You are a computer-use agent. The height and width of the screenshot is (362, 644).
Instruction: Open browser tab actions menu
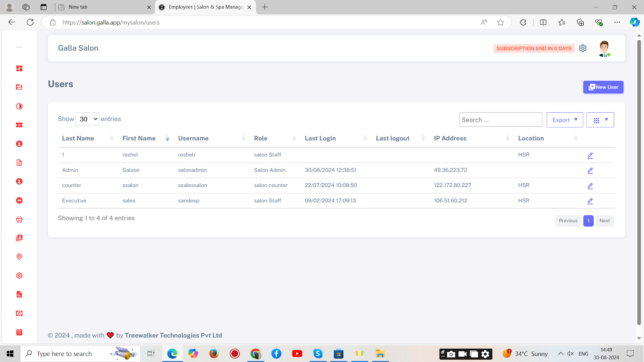tap(43, 7)
